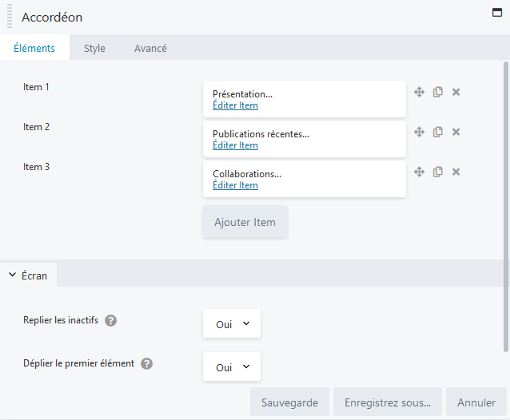Viewport: 510px width, 420px height.
Task: Click Éditer Item under Présentation
Action: [x=235, y=105]
